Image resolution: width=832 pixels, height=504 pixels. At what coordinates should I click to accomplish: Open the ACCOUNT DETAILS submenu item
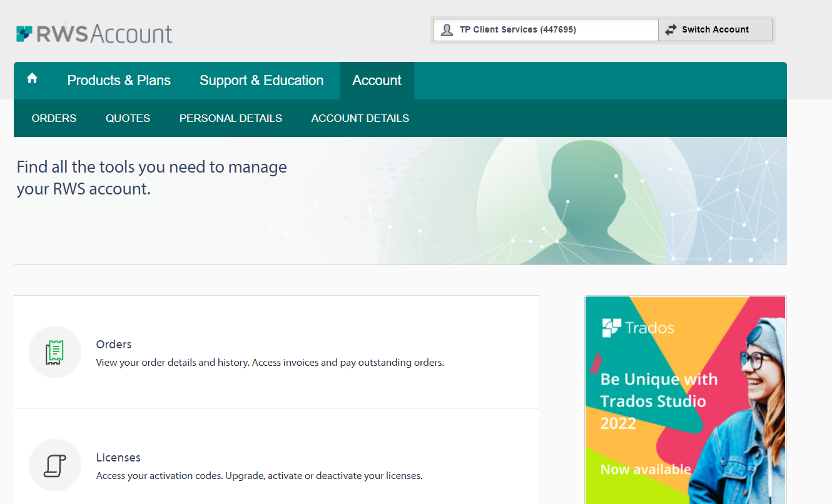pyautogui.click(x=360, y=118)
